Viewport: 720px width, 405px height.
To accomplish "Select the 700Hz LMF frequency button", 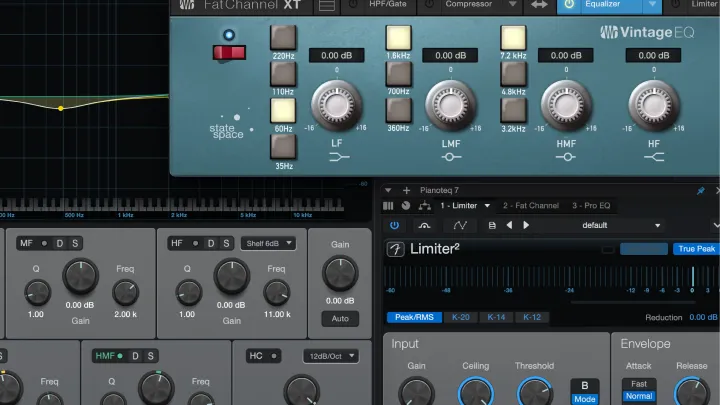I will click(x=398, y=73).
